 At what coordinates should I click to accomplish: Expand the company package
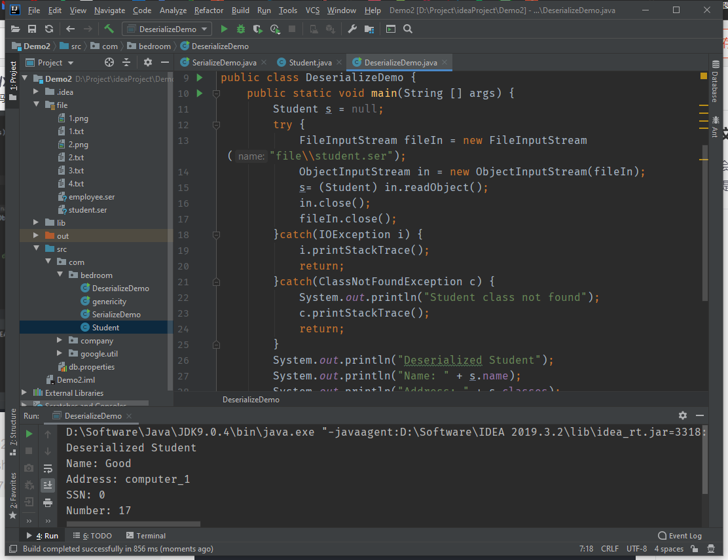(x=60, y=340)
